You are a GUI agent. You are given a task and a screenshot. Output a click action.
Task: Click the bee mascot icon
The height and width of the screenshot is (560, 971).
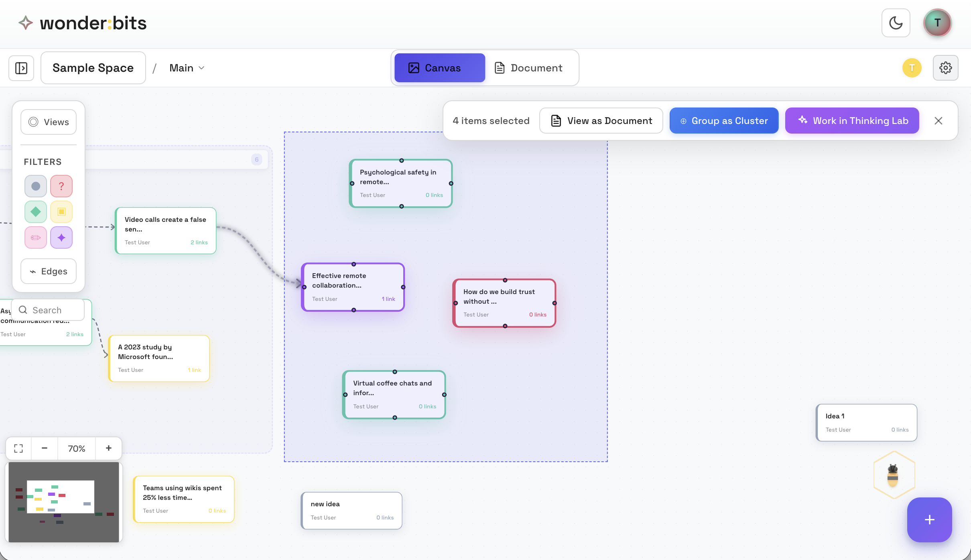[894, 475]
